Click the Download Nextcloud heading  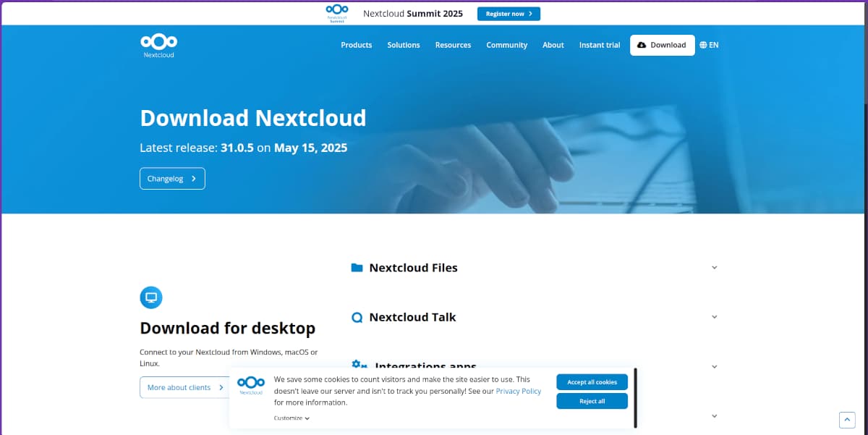tap(252, 117)
